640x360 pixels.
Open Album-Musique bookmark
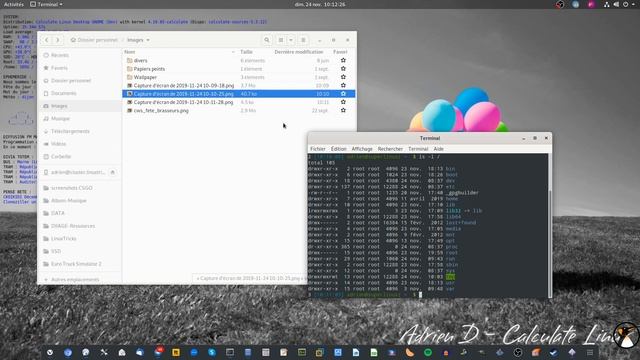[80, 200]
